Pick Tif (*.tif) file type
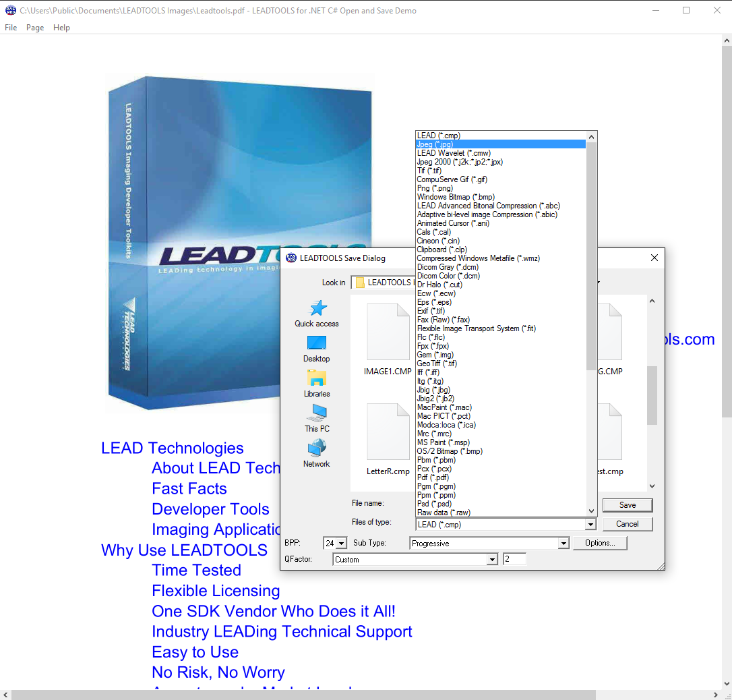Viewport: 732px width, 700px height. click(500, 171)
